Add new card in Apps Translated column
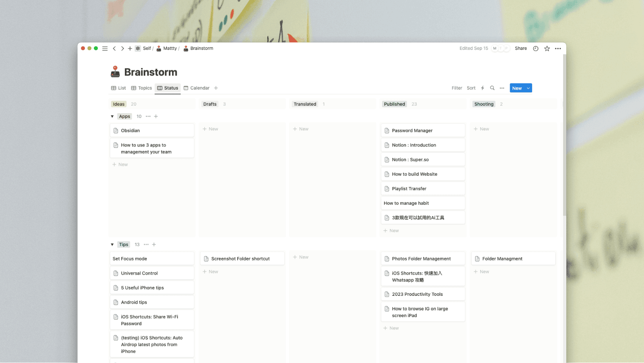644x363 pixels. click(301, 129)
